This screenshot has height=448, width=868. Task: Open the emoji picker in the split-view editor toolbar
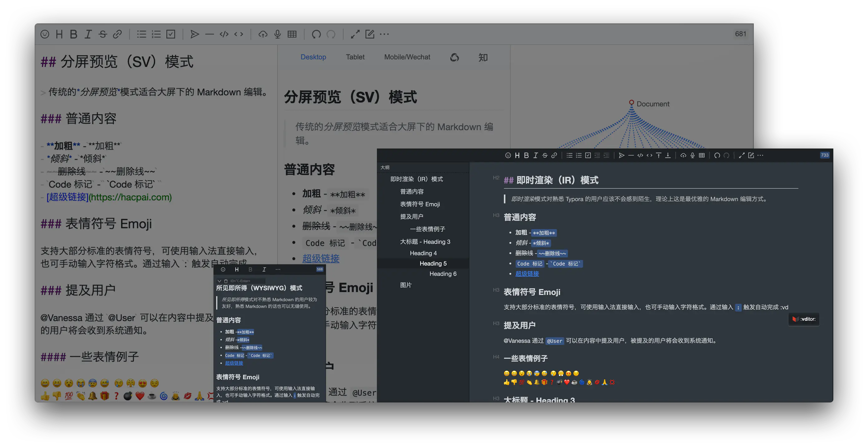coord(45,34)
